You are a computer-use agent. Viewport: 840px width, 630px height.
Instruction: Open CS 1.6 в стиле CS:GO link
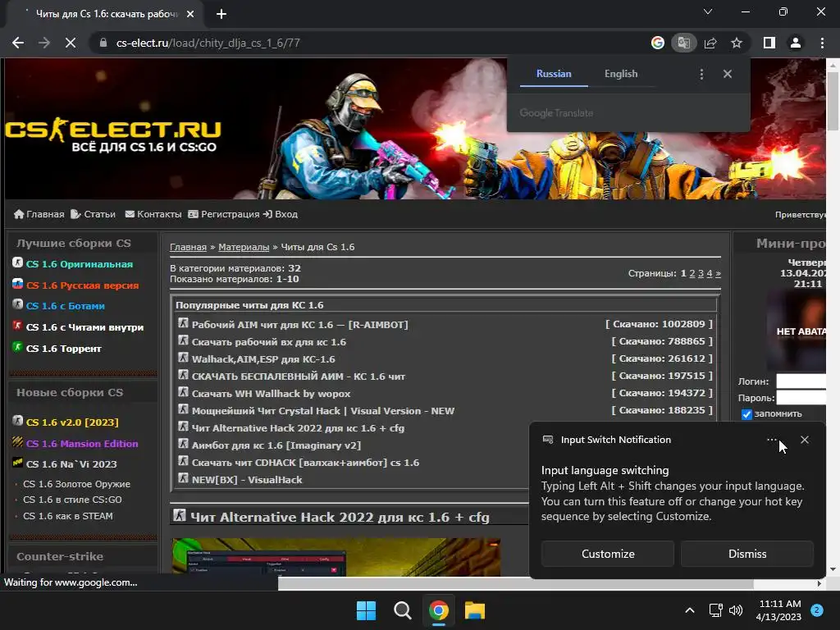[x=72, y=500]
